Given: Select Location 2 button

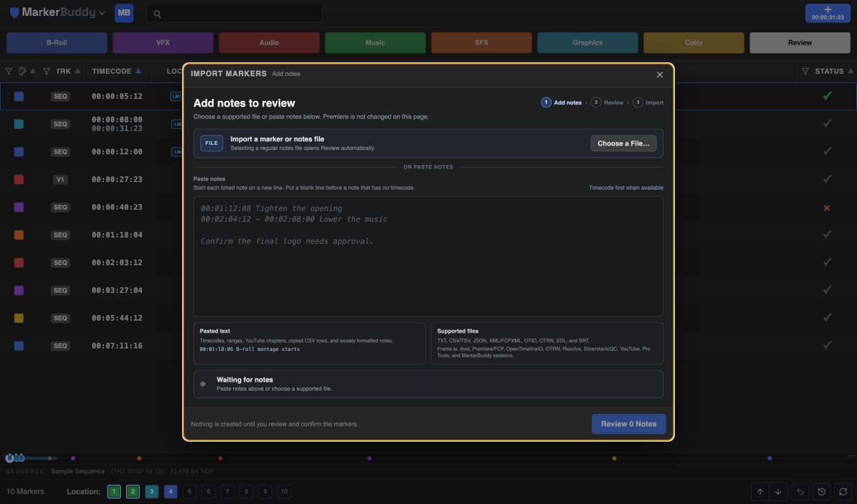Looking at the screenshot, I should pyautogui.click(x=133, y=491).
